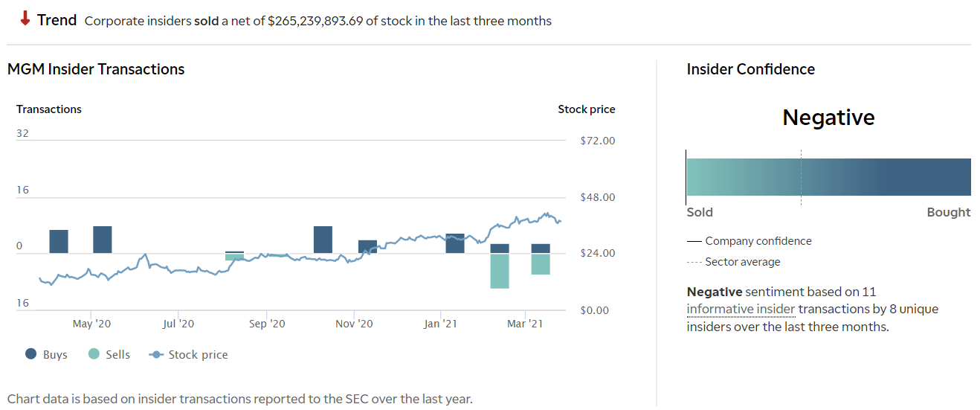Toggle the Buys series label in legend
980x410 pixels.
[x=55, y=355]
